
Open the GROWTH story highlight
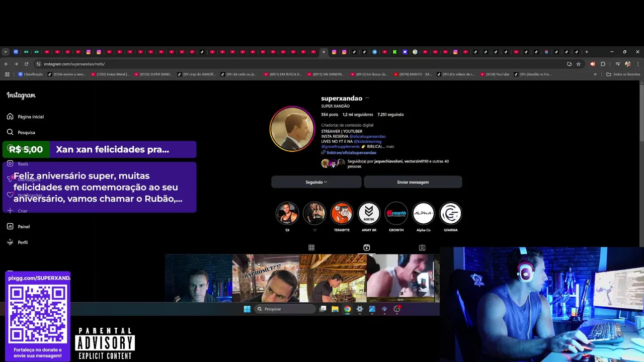[x=396, y=213]
